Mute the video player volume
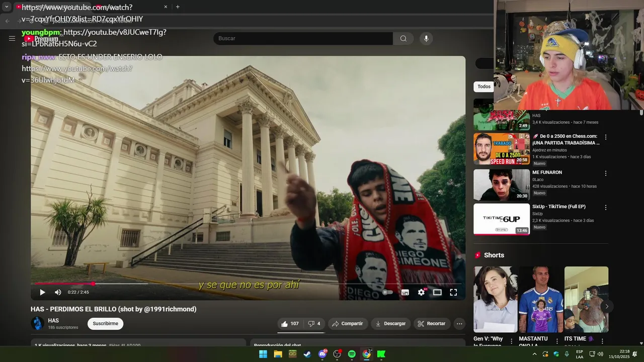 (58, 292)
